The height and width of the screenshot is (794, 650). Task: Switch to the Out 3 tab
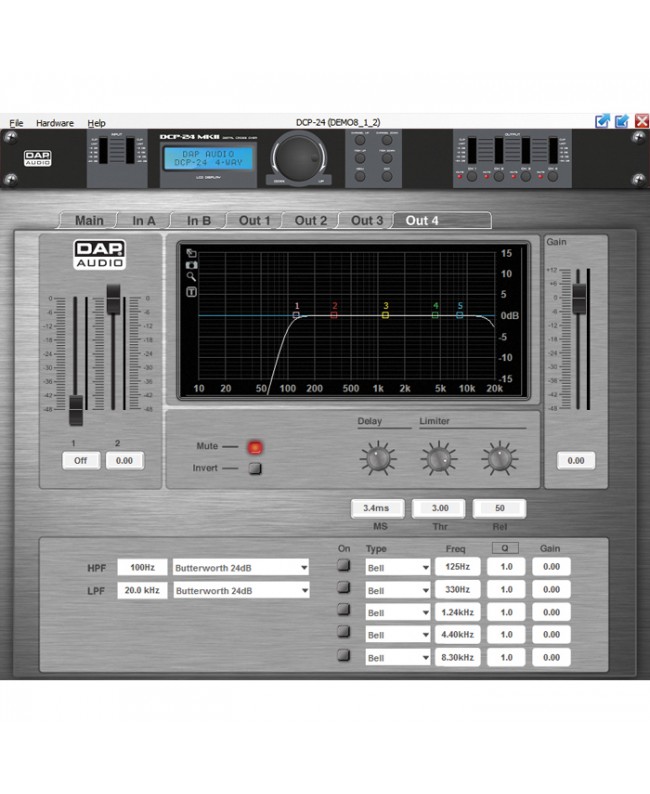point(367,221)
